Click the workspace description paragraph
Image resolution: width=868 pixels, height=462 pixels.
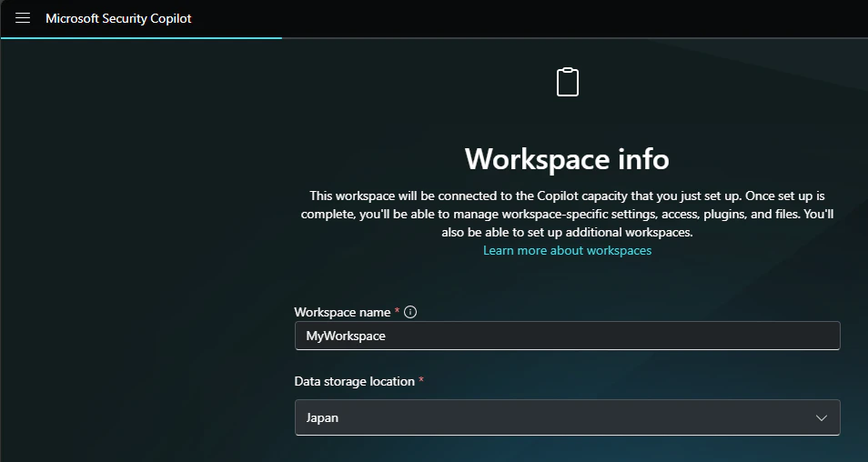pyautogui.click(x=568, y=214)
